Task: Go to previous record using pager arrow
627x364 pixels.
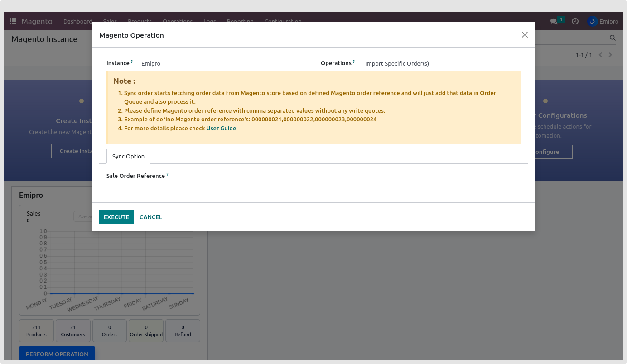Action: pos(601,55)
